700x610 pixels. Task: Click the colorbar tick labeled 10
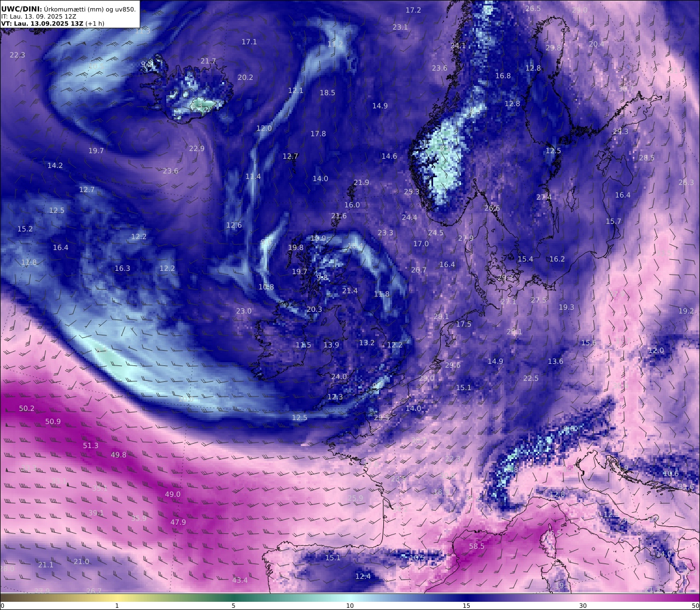click(350, 606)
